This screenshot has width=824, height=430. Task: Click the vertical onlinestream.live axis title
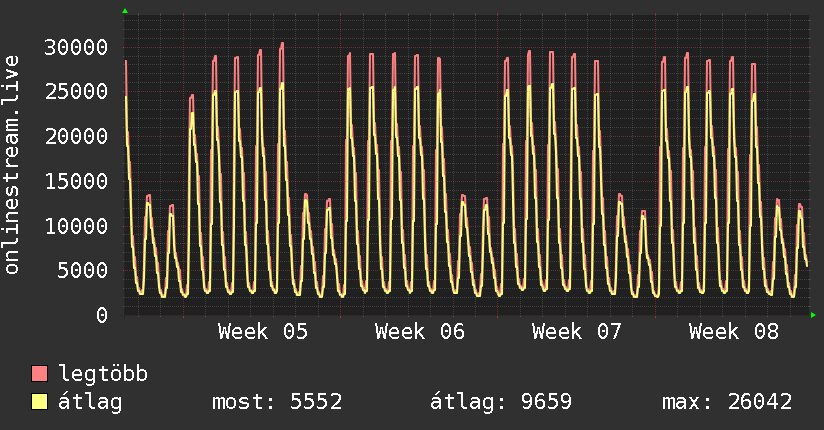click(x=13, y=165)
